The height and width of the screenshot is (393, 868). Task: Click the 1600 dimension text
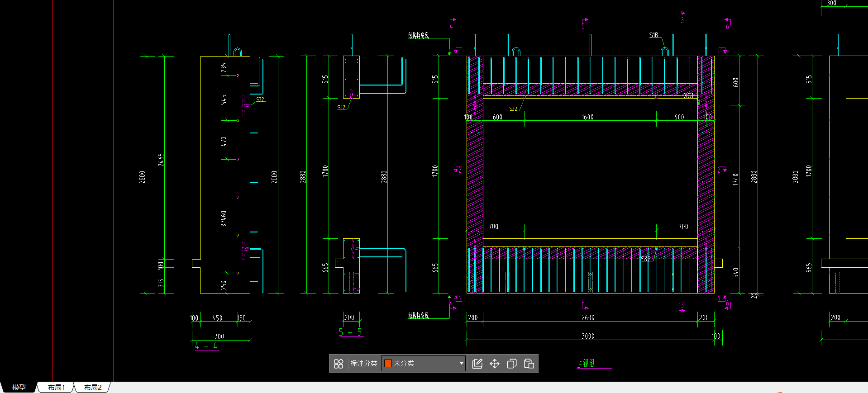587,117
